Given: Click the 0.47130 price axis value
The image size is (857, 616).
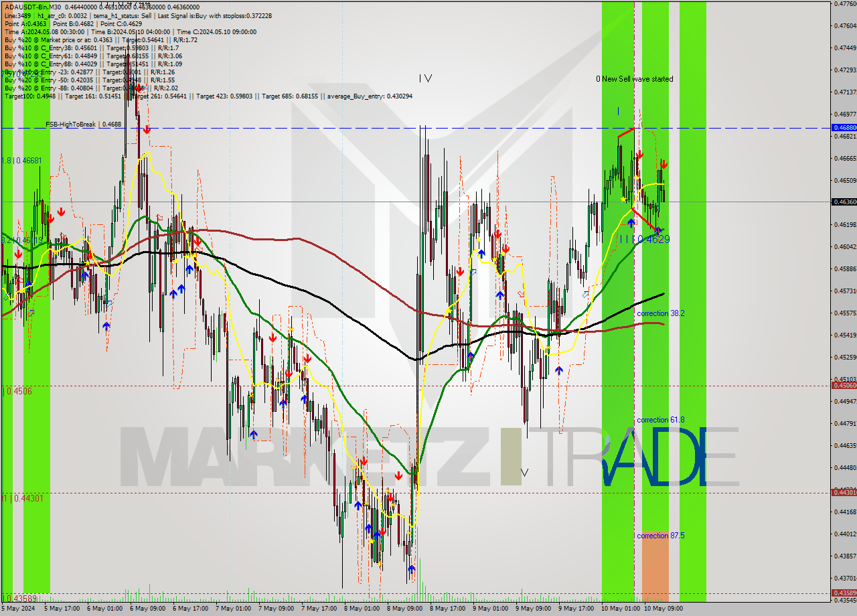Looking at the screenshot, I should (845, 92).
